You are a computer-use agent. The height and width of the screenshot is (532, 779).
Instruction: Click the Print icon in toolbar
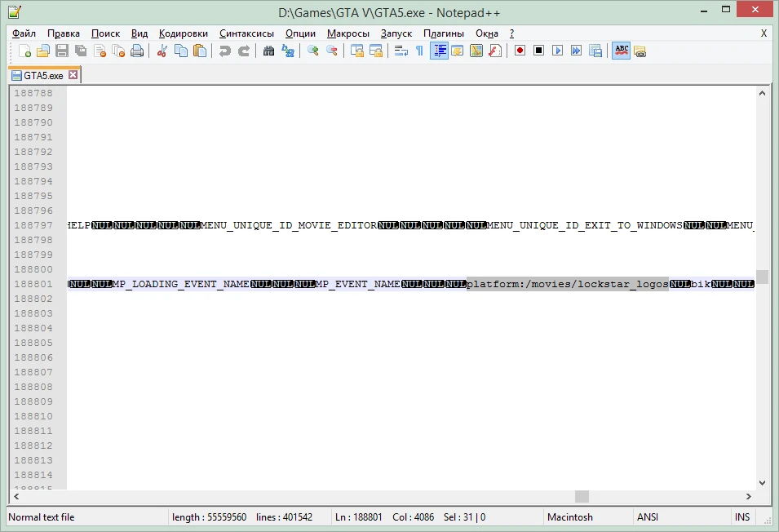pos(137,51)
